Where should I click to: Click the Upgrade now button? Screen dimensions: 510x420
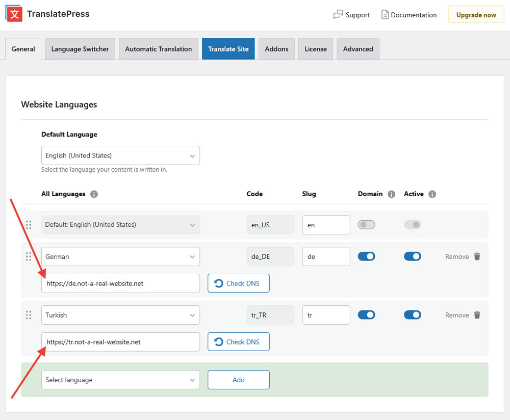(x=475, y=15)
